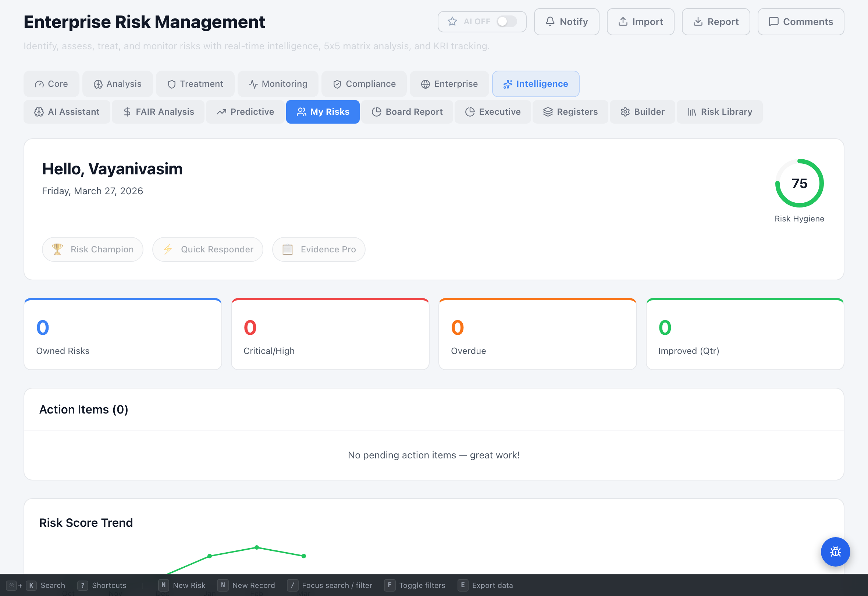868x596 pixels.
Task: Switch to the Compliance tab
Action: point(364,84)
